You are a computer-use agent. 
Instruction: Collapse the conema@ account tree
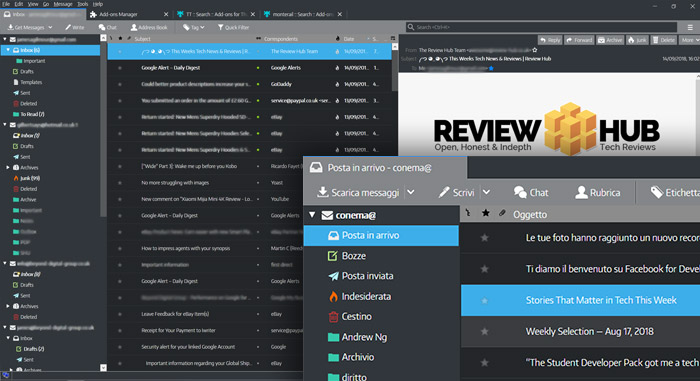point(312,215)
